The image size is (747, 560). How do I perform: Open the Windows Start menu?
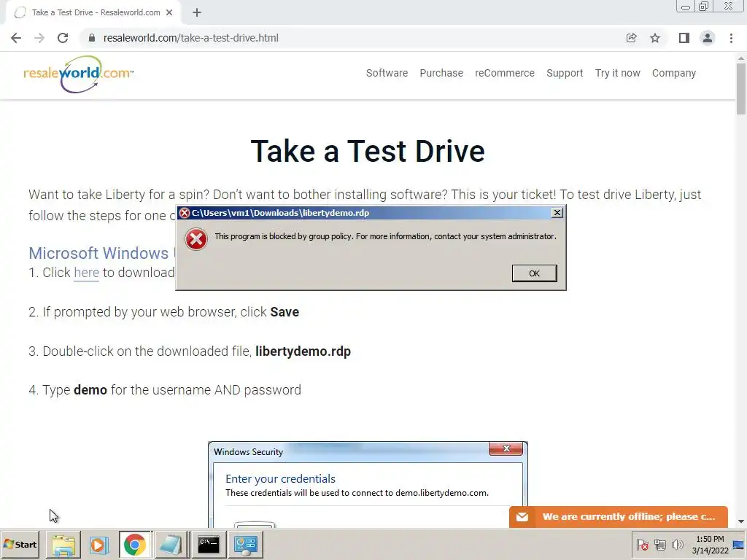20,544
